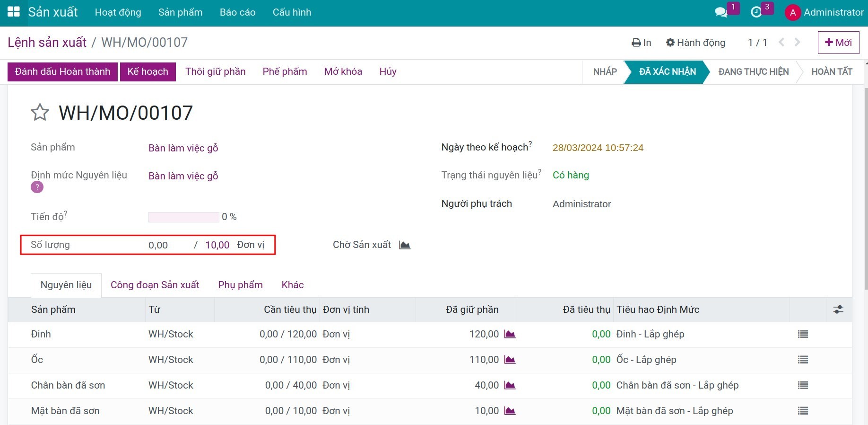
Task: Switch to Phụ phẩm tab
Action: [x=241, y=285]
